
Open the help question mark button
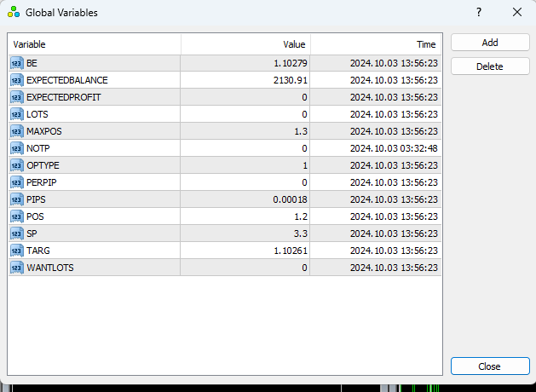coord(479,12)
